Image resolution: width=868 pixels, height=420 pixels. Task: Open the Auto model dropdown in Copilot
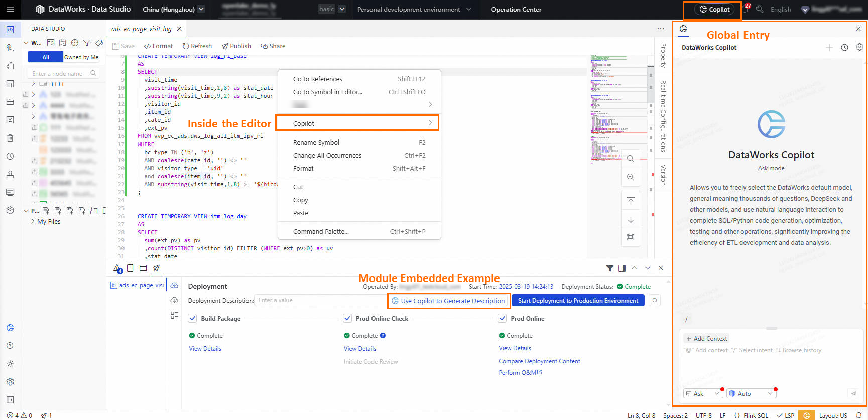coord(751,394)
